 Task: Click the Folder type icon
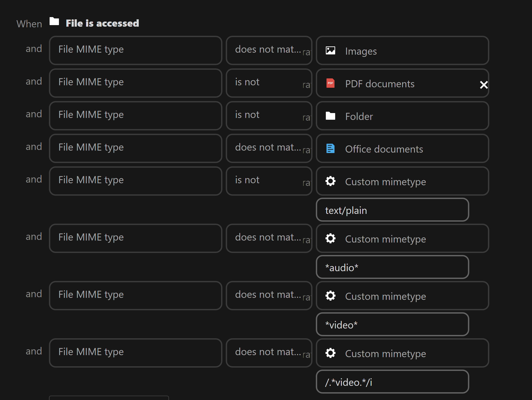point(330,116)
